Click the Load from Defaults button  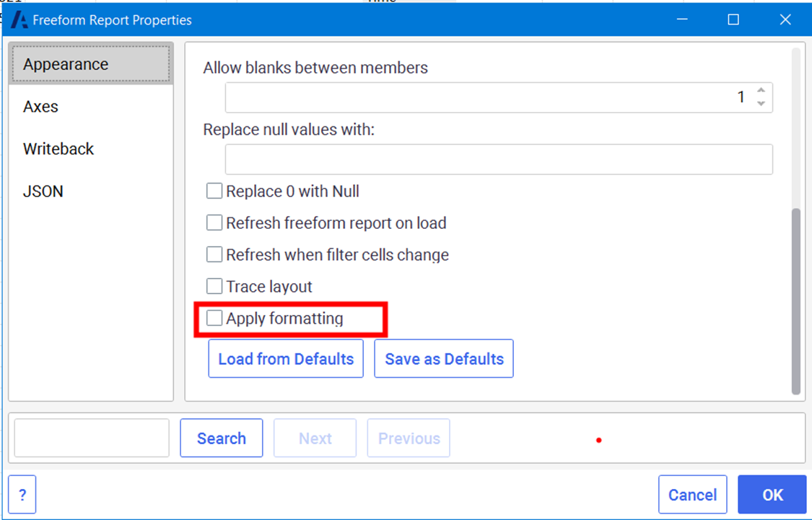286,359
